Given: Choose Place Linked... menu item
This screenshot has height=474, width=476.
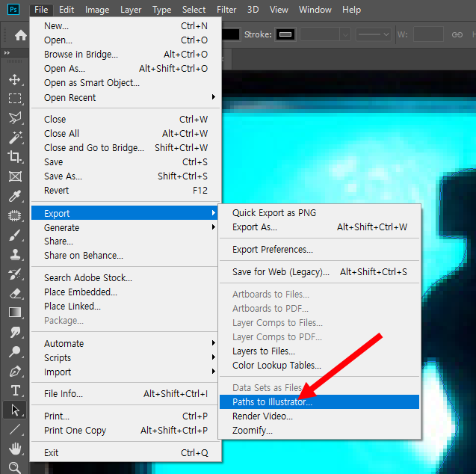Looking at the screenshot, I should [x=125, y=306].
